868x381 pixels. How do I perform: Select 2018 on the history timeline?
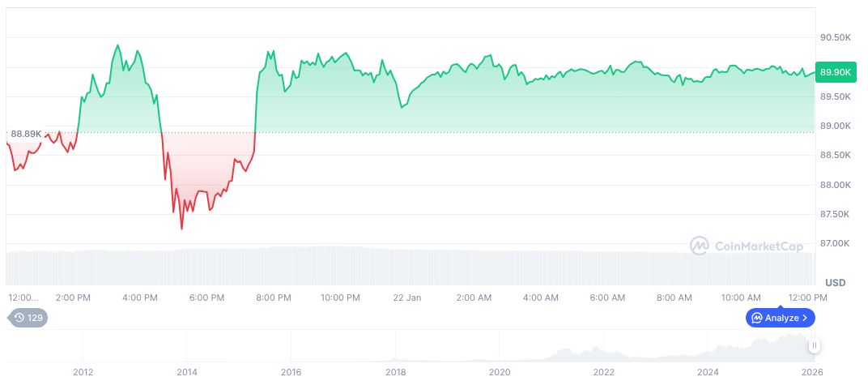tap(396, 372)
